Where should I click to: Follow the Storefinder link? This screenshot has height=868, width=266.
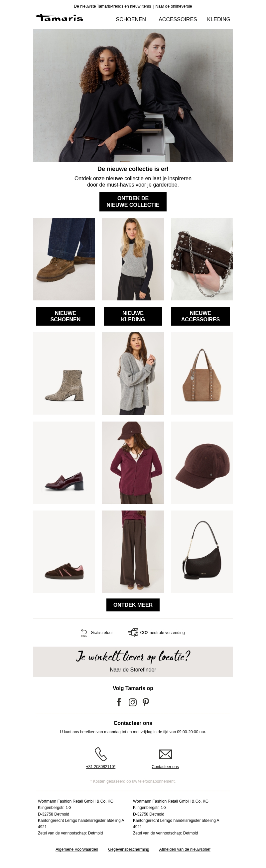tap(143, 670)
